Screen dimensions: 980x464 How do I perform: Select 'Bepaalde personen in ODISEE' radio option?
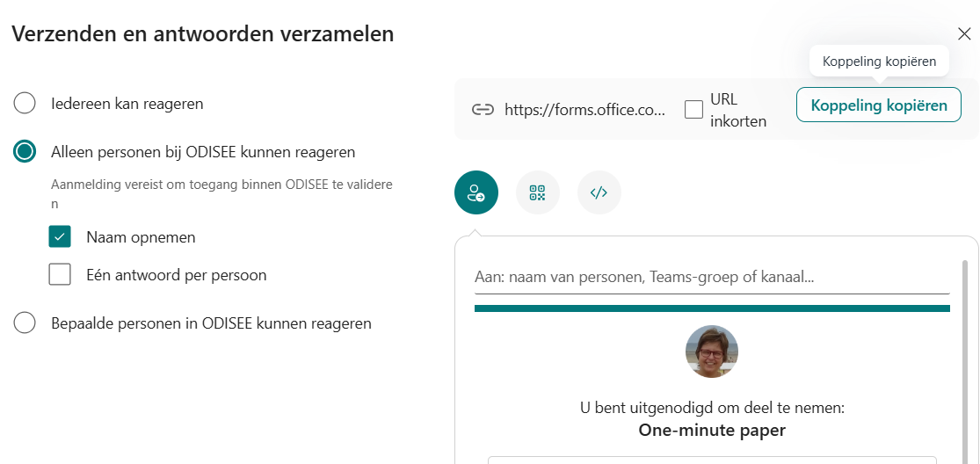25,323
